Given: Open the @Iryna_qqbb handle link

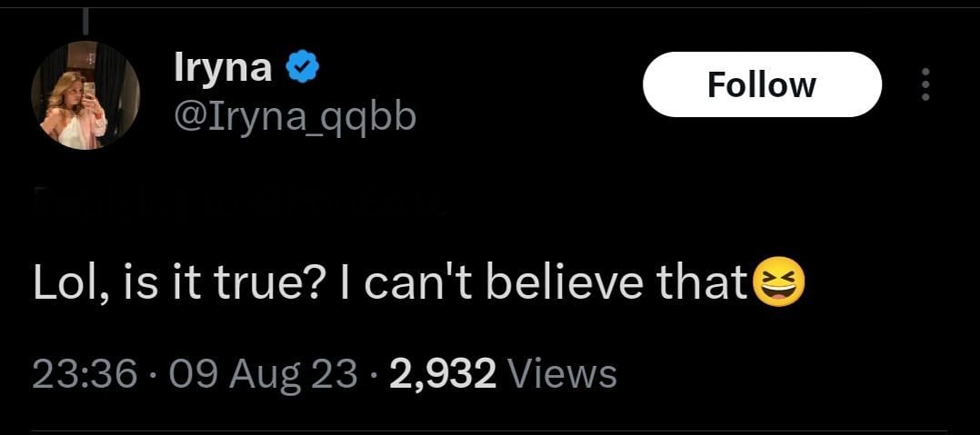Looking at the screenshot, I should [x=295, y=114].
